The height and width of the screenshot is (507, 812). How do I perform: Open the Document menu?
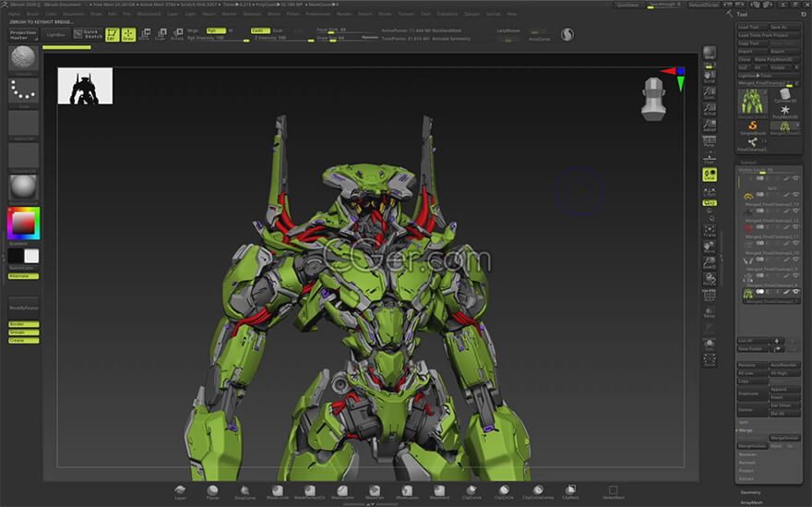point(73,14)
